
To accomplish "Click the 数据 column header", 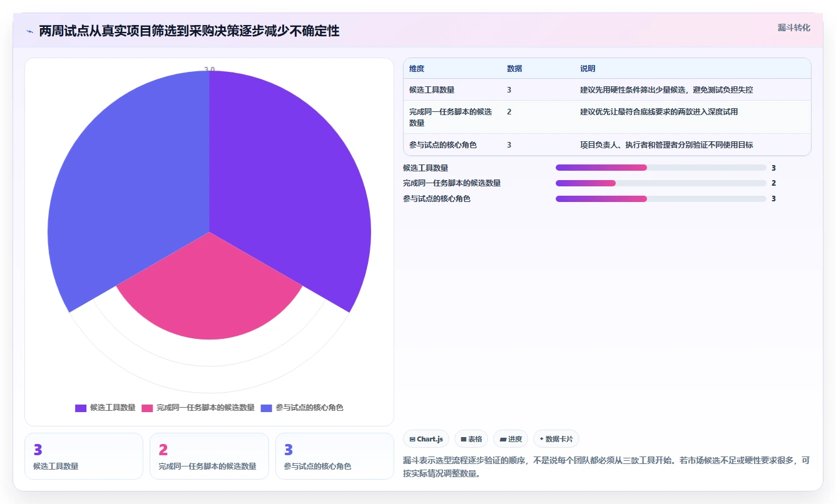I will tap(514, 69).
